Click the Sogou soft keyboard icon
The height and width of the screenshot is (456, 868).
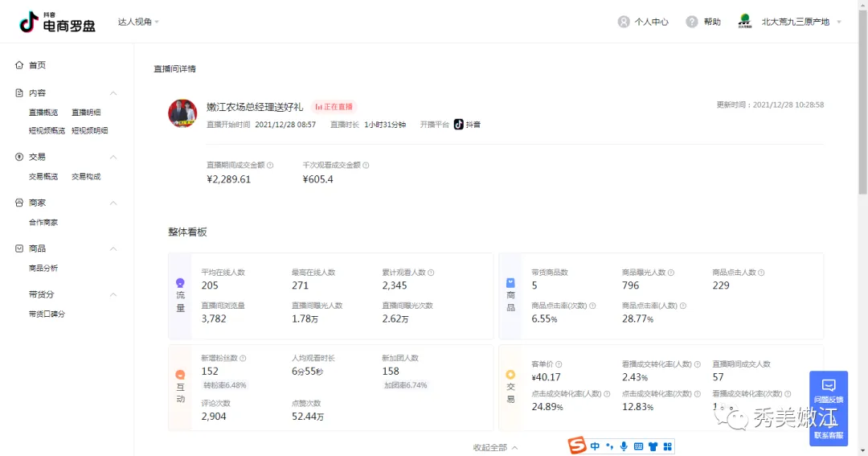click(x=638, y=446)
